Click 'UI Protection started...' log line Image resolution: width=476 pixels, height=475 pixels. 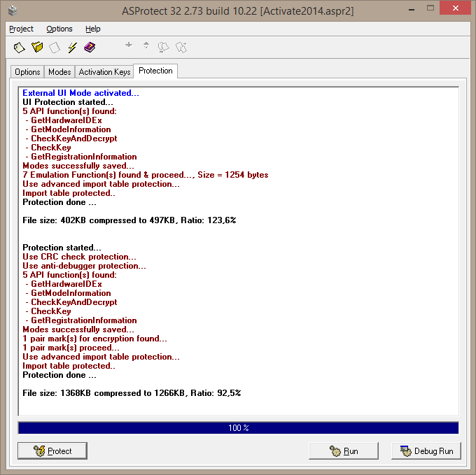pyautogui.click(x=68, y=102)
